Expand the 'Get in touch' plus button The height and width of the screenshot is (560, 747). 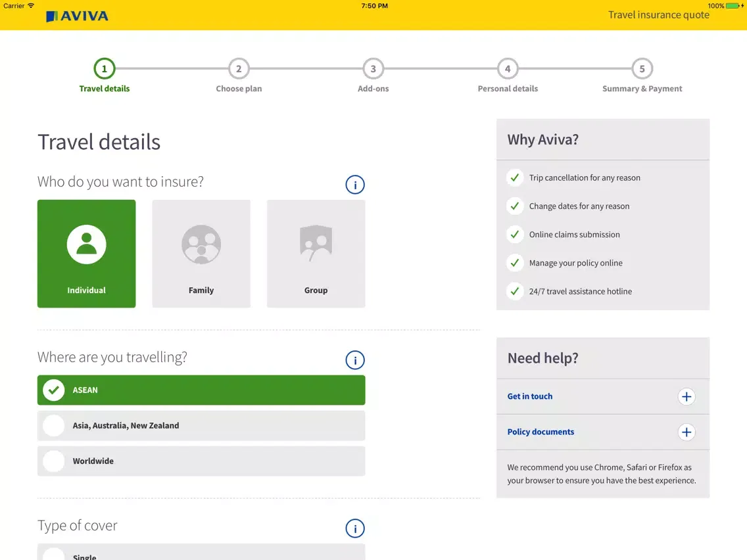687,397
